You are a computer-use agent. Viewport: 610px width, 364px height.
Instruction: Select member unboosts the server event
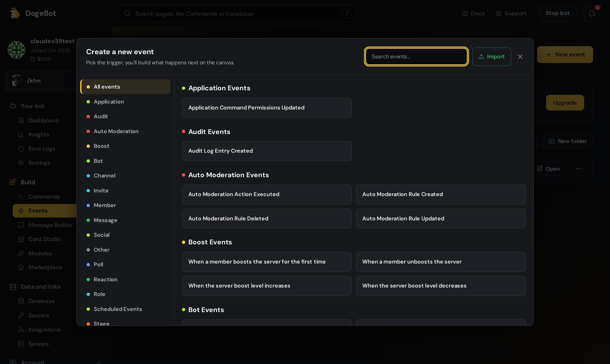point(441,262)
